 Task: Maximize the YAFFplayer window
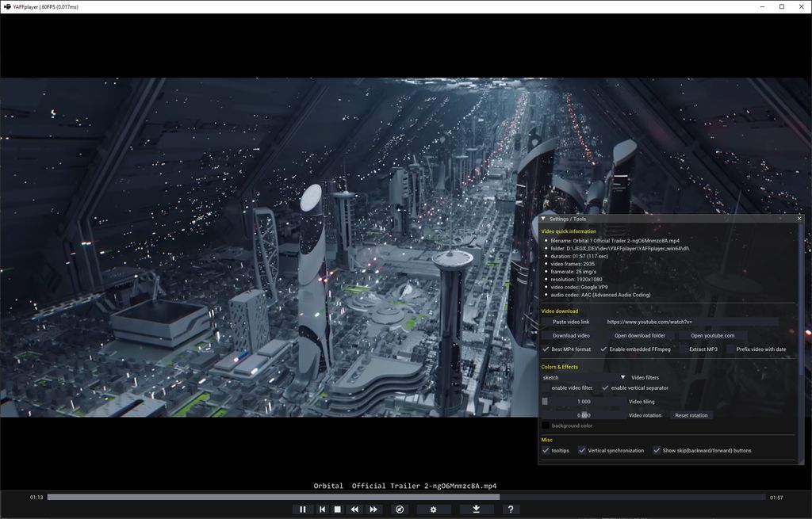tap(781, 6)
